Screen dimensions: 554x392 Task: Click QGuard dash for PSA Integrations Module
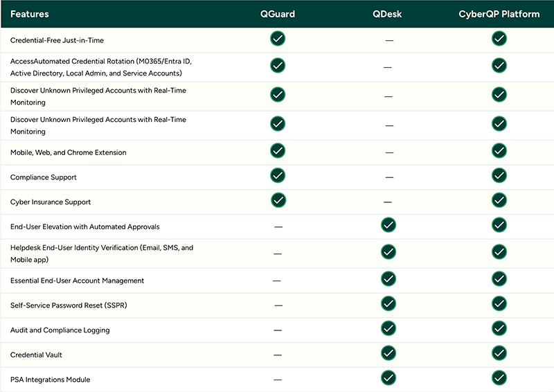[x=278, y=380]
